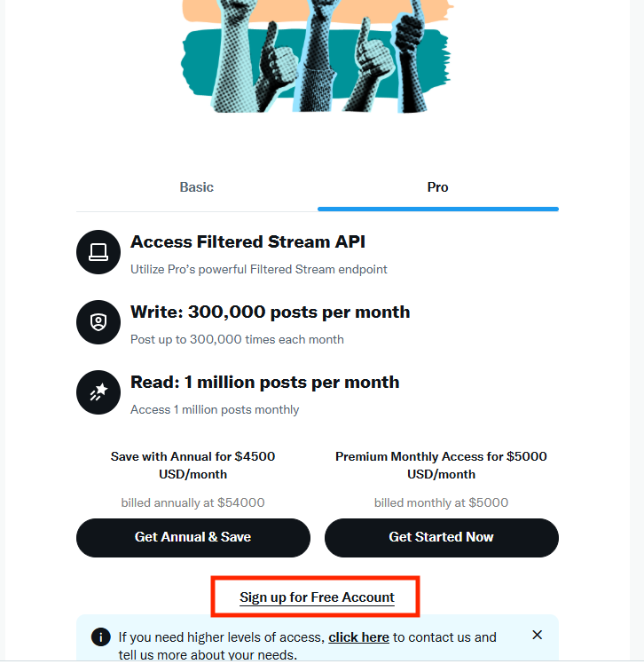Viewport: 644px width, 672px height.
Task: Switch to the Basic tab
Action: tap(197, 187)
